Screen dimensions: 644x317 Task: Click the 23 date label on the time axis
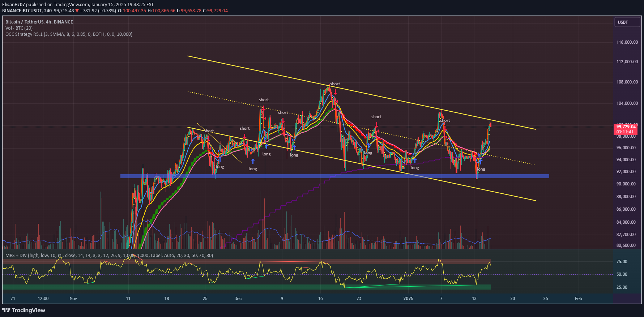pos(359,299)
